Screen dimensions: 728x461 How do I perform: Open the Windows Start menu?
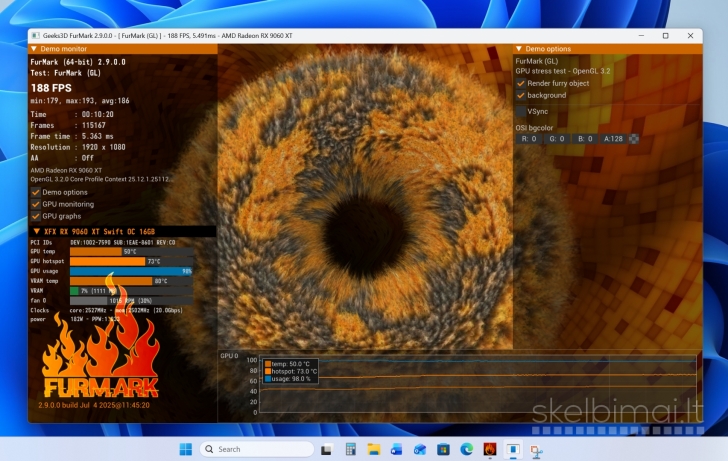click(185, 449)
